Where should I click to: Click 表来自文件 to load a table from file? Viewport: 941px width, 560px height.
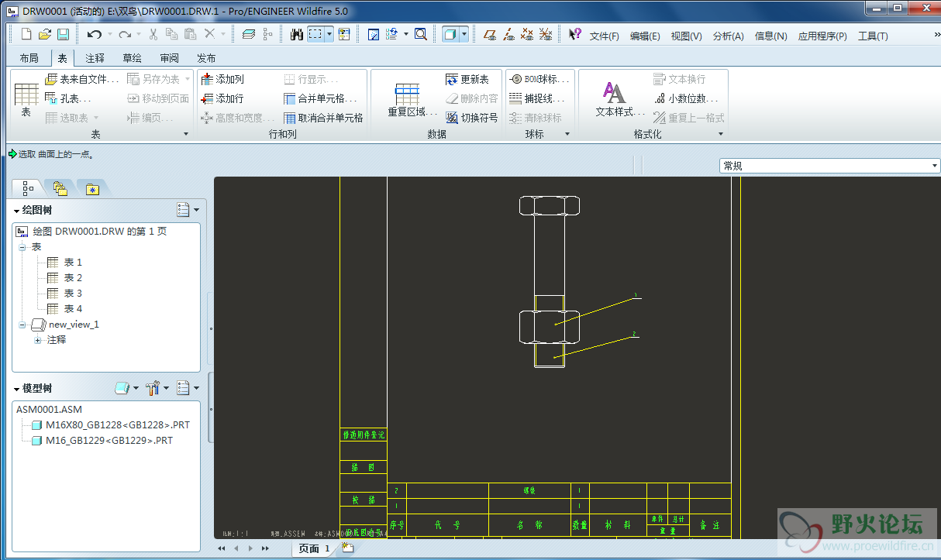click(x=82, y=79)
